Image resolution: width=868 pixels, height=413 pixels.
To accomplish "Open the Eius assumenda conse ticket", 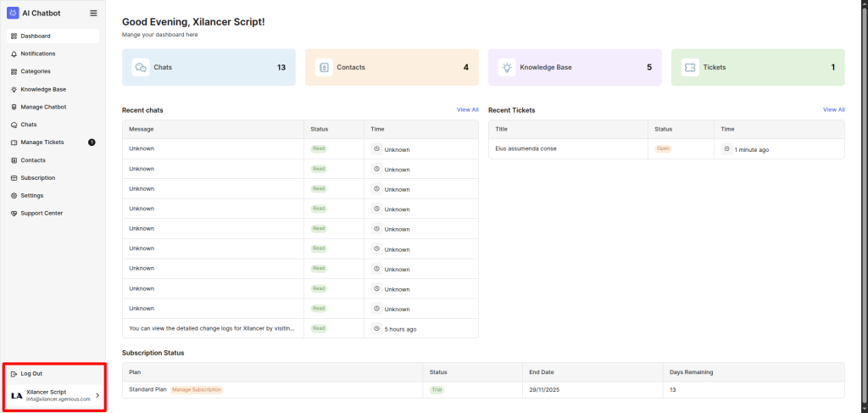I will (526, 148).
